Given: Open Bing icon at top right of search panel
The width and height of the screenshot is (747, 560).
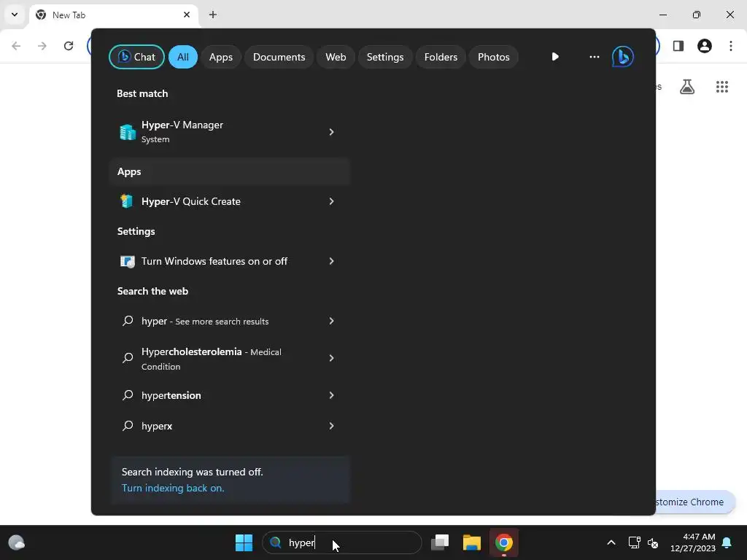Looking at the screenshot, I should [623, 57].
